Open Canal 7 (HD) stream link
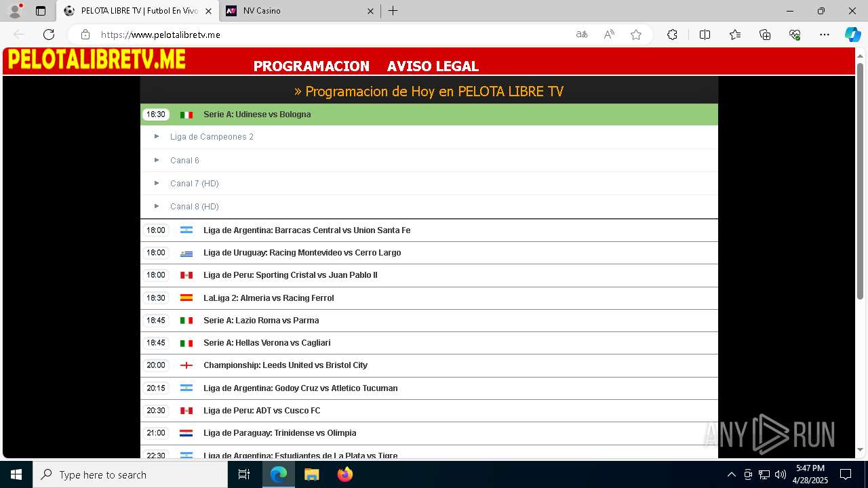Screen dimensions: 868x488 coord(194,184)
